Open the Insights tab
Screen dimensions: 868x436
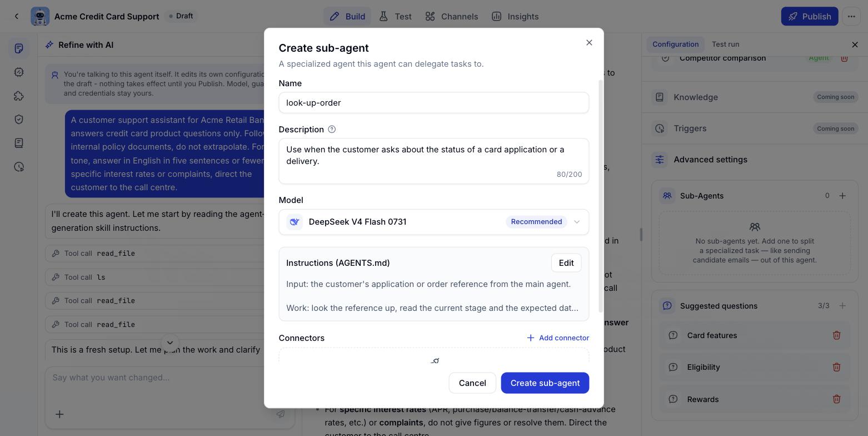pyautogui.click(x=515, y=16)
